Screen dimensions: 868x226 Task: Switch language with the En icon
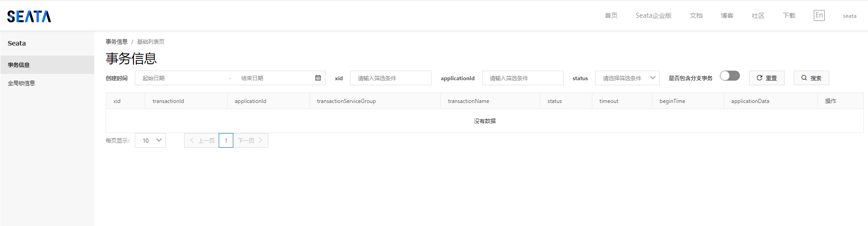[819, 15]
